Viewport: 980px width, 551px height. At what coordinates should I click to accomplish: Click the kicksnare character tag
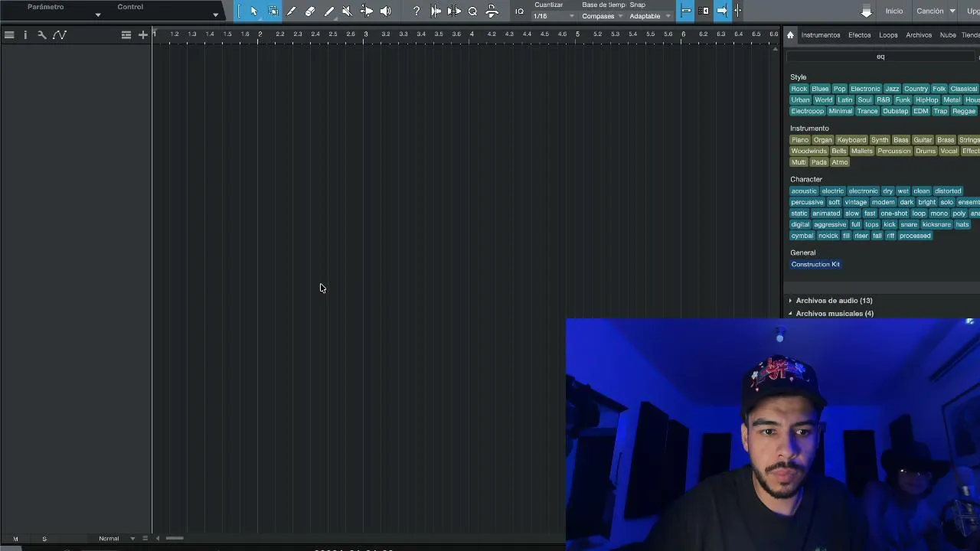[936, 225]
